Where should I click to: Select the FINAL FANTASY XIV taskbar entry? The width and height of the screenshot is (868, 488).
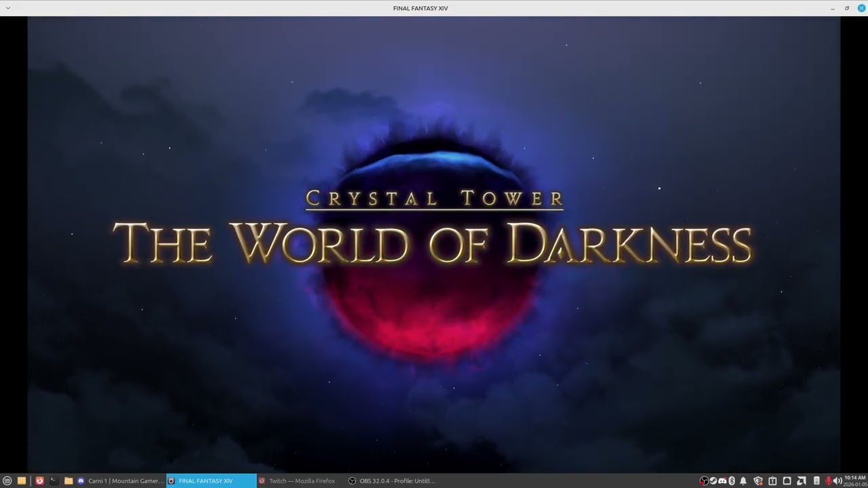click(x=212, y=481)
